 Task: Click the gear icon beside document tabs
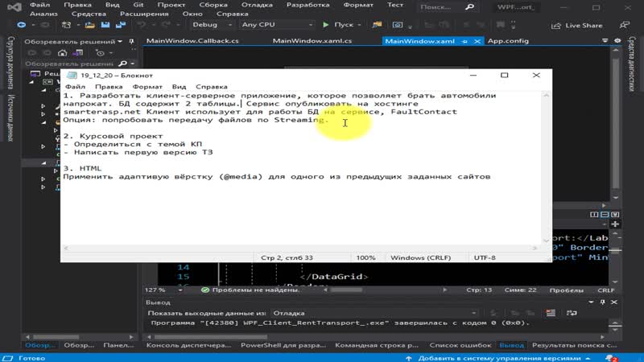pos(617,41)
